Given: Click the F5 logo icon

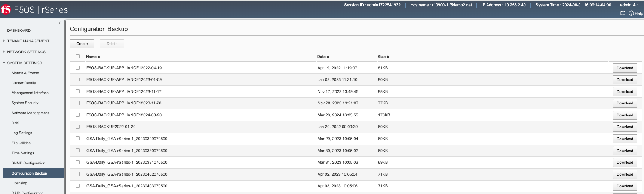Looking at the screenshot, I should pos(6,9).
